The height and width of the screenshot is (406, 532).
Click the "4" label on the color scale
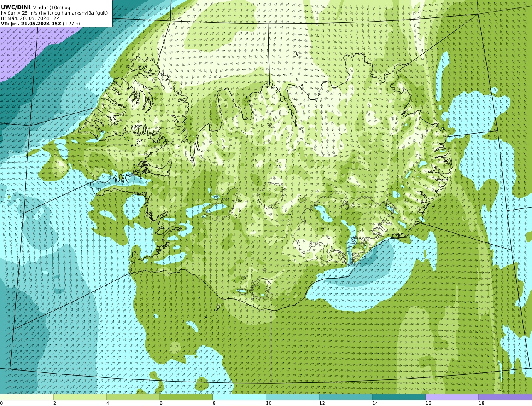108,403
